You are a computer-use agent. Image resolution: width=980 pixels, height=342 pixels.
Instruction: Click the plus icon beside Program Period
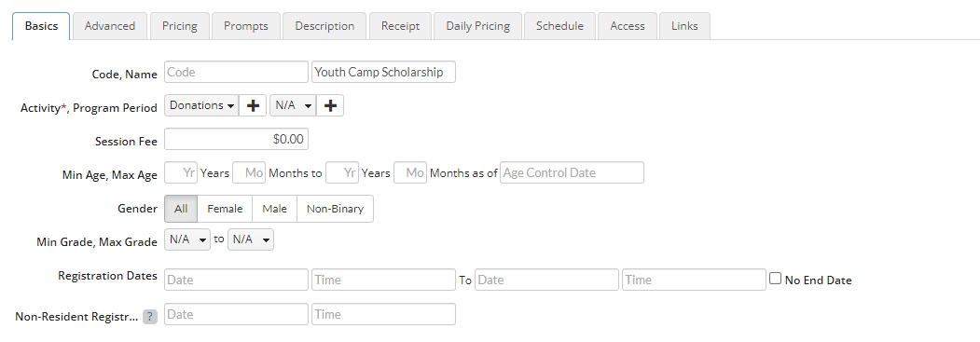pos(330,106)
